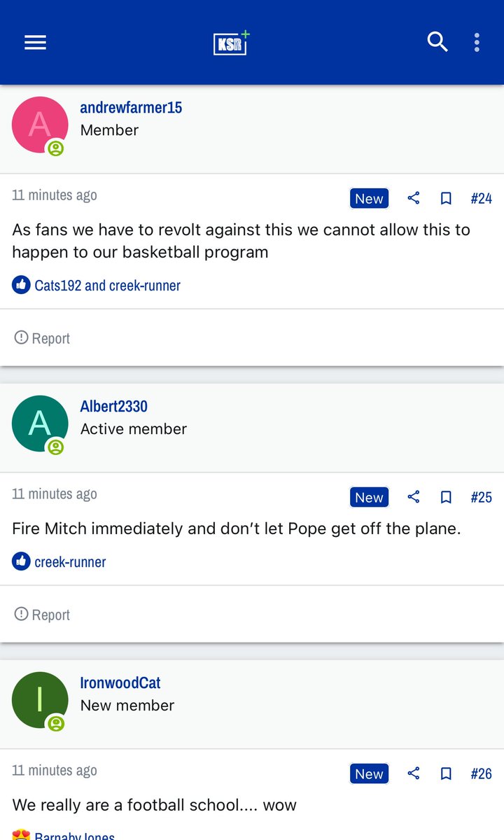Open post permalink #25

tap(481, 498)
